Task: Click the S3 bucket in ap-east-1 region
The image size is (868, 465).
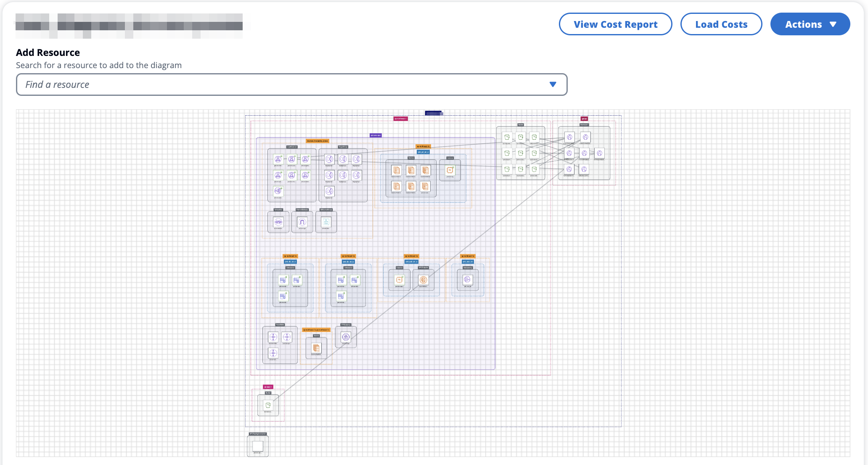Action: pyautogui.click(x=268, y=405)
